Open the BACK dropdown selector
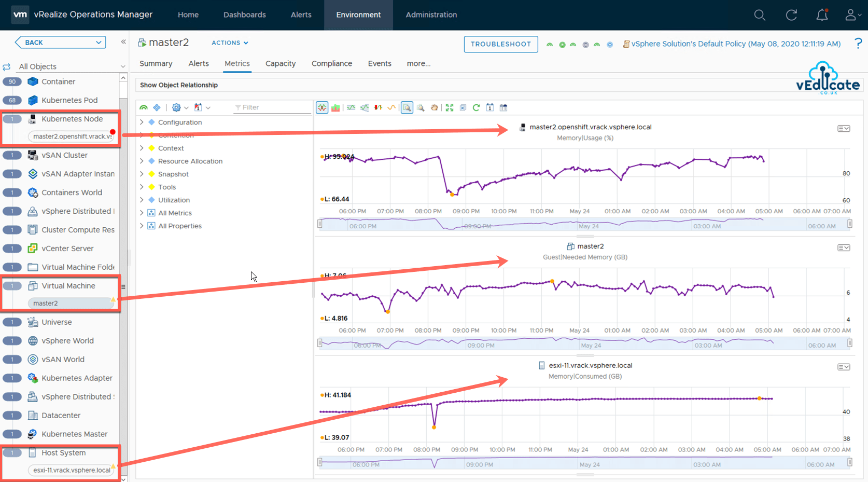 61,42
